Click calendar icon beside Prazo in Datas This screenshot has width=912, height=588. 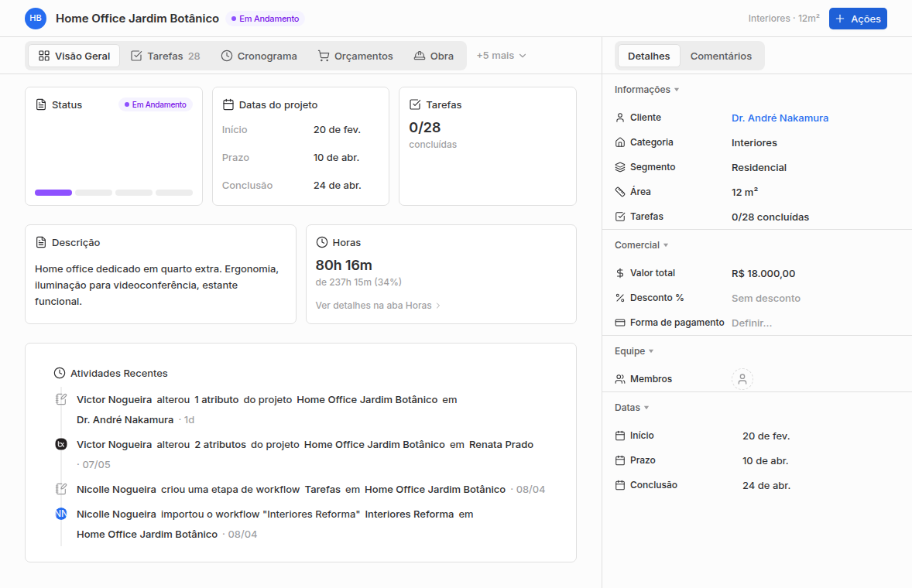pos(620,460)
